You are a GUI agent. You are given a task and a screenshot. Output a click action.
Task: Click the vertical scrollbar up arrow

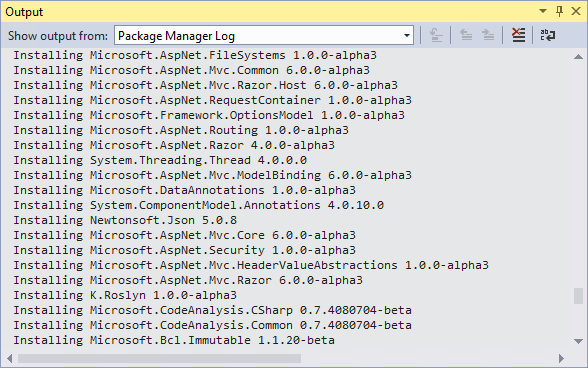pyautogui.click(x=578, y=57)
